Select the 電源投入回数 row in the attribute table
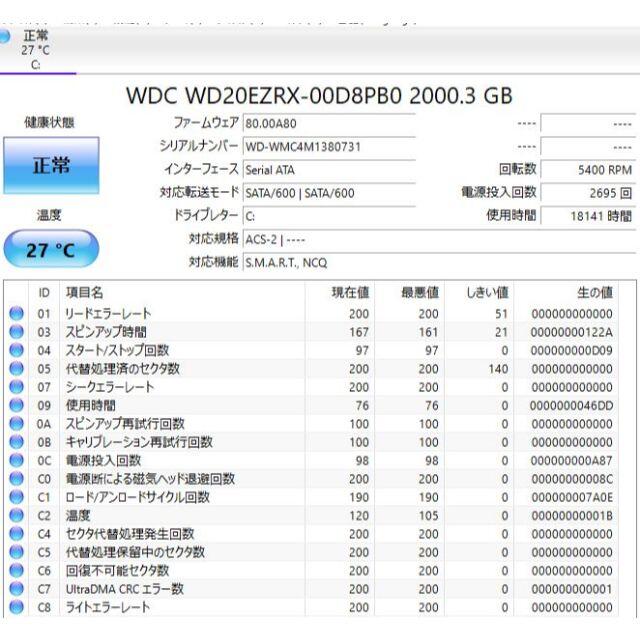640x640 pixels. click(312, 460)
